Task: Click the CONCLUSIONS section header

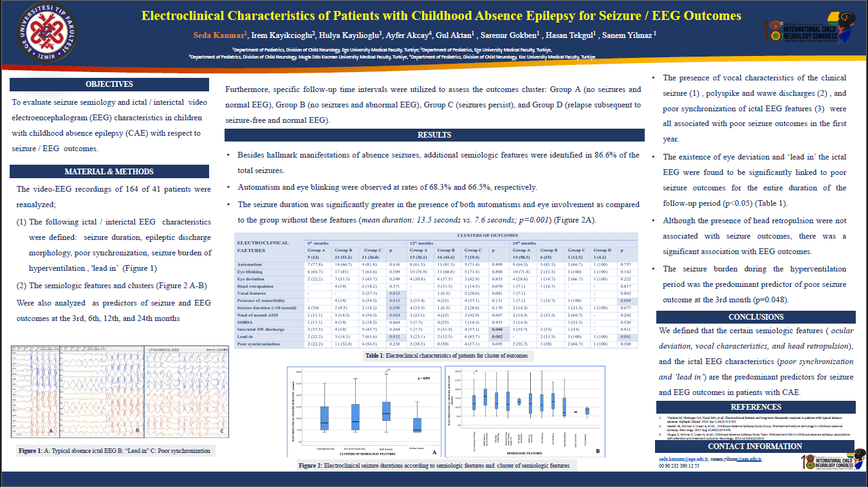Action: (x=756, y=317)
